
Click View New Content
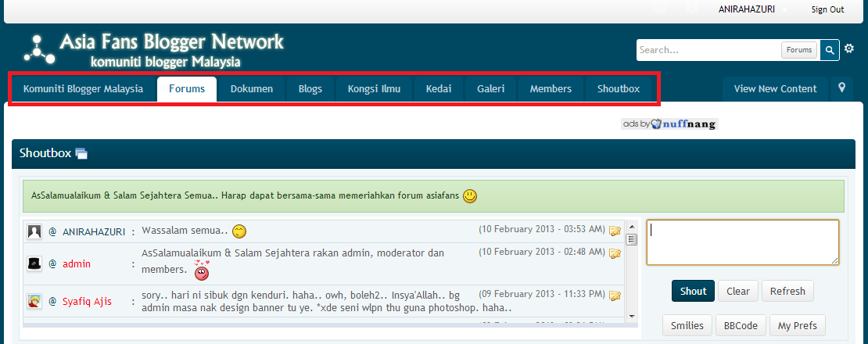[x=775, y=88]
